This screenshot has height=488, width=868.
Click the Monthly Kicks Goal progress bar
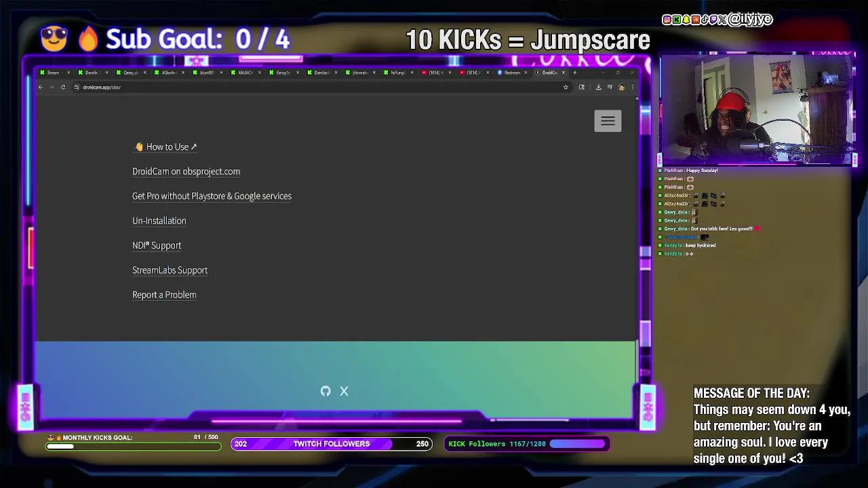(x=133, y=446)
